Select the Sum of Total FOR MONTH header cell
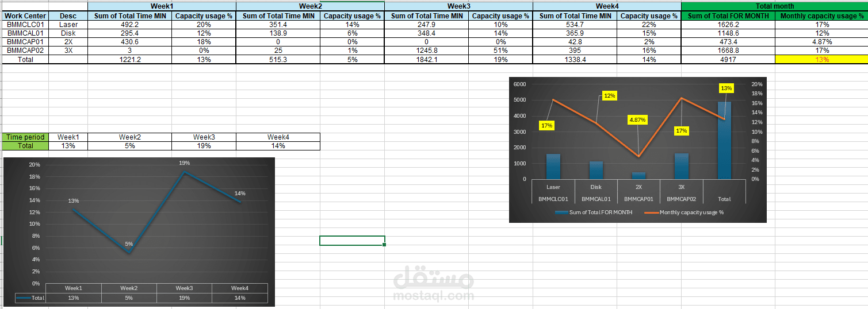Viewport: 868px width, 309px height. pyautogui.click(x=728, y=16)
